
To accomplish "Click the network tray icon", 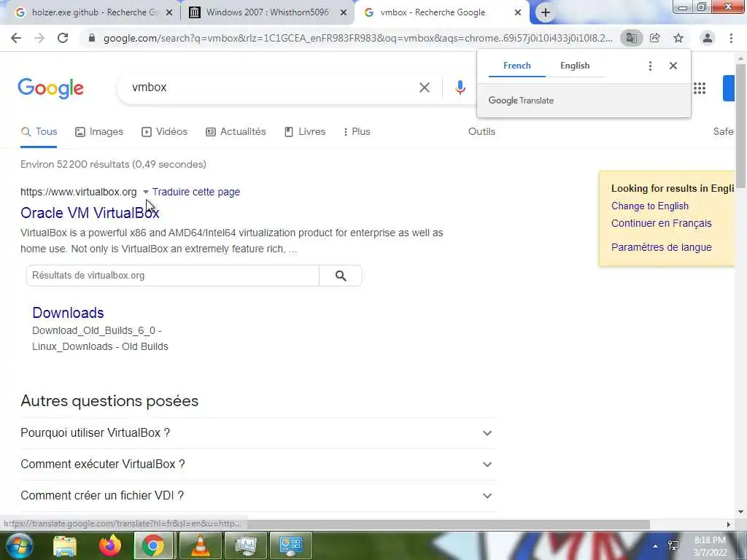I will 673,545.
